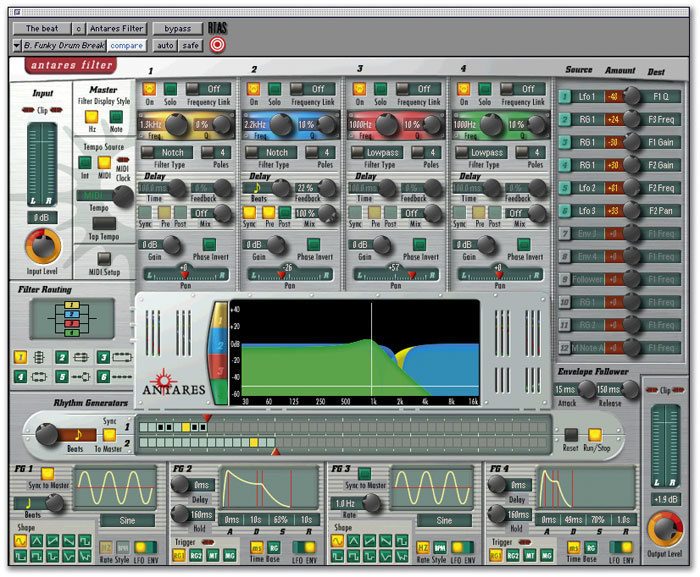700x577 pixels.
Task: Set Filter Display Style to Note
Action: point(116,117)
